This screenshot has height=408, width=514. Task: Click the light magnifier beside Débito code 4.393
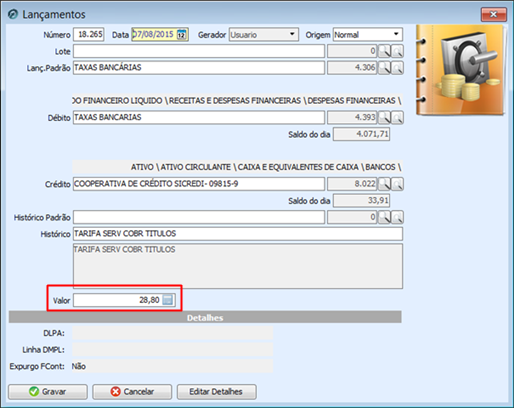pyautogui.click(x=397, y=117)
